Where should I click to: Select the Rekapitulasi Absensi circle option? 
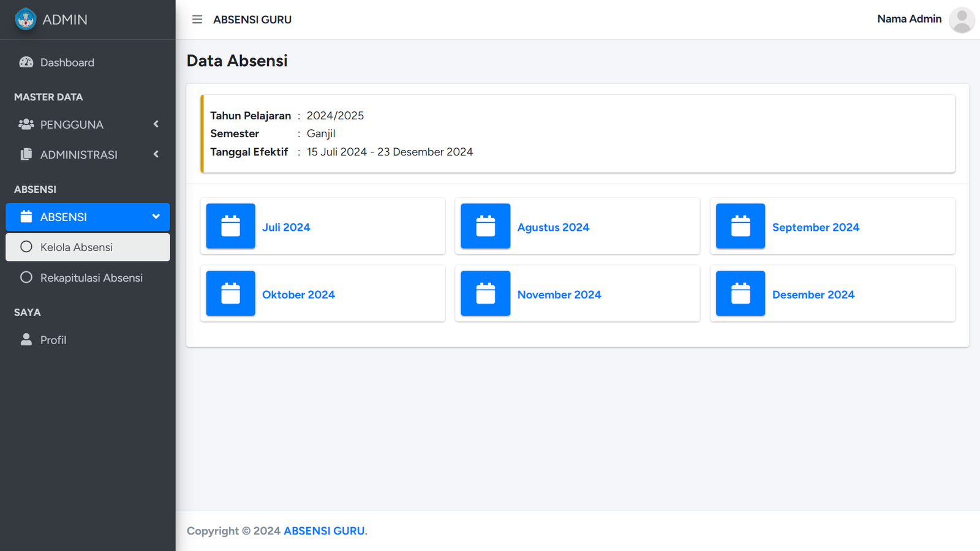point(26,277)
